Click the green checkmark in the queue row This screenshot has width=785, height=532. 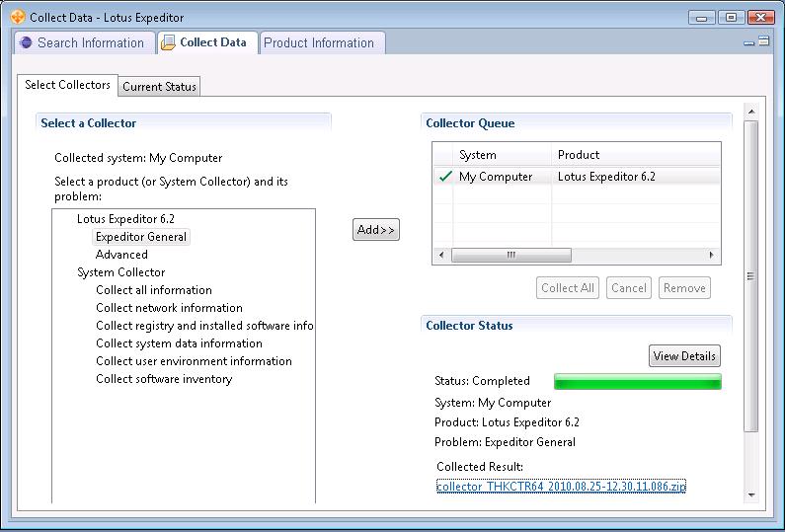pyautogui.click(x=445, y=177)
